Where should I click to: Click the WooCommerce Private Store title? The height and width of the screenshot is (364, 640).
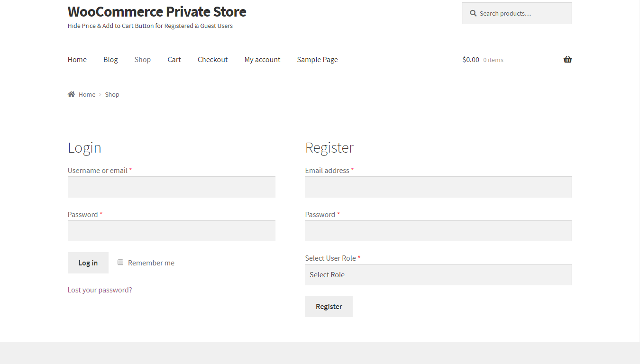[x=156, y=11]
